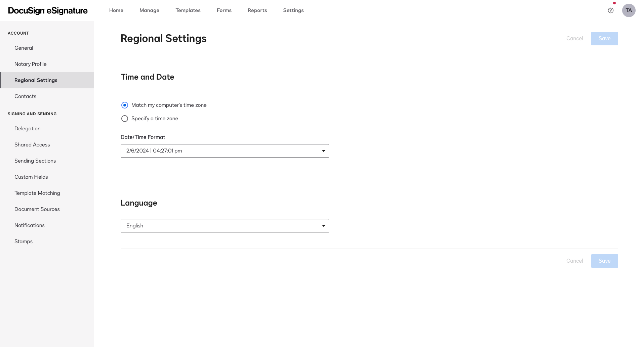The image size is (644, 347).
Task: Expand the Language dropdown
Action: tap(225, 226)
